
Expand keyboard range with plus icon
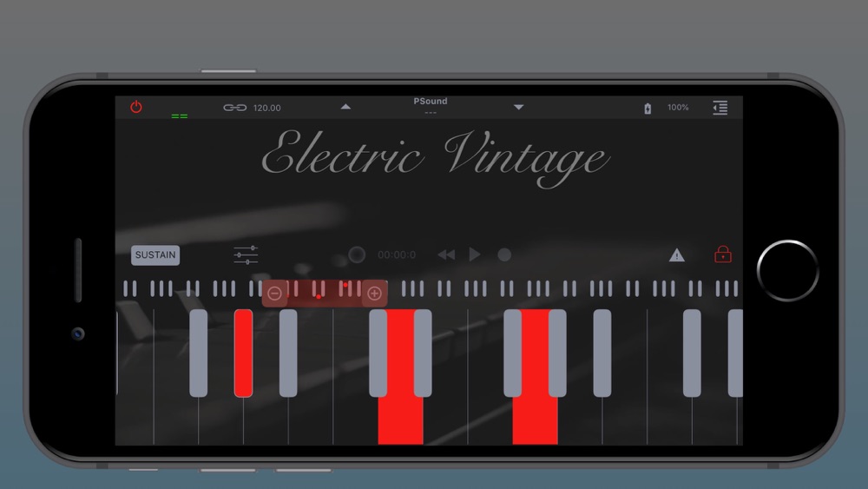[375, 294]
